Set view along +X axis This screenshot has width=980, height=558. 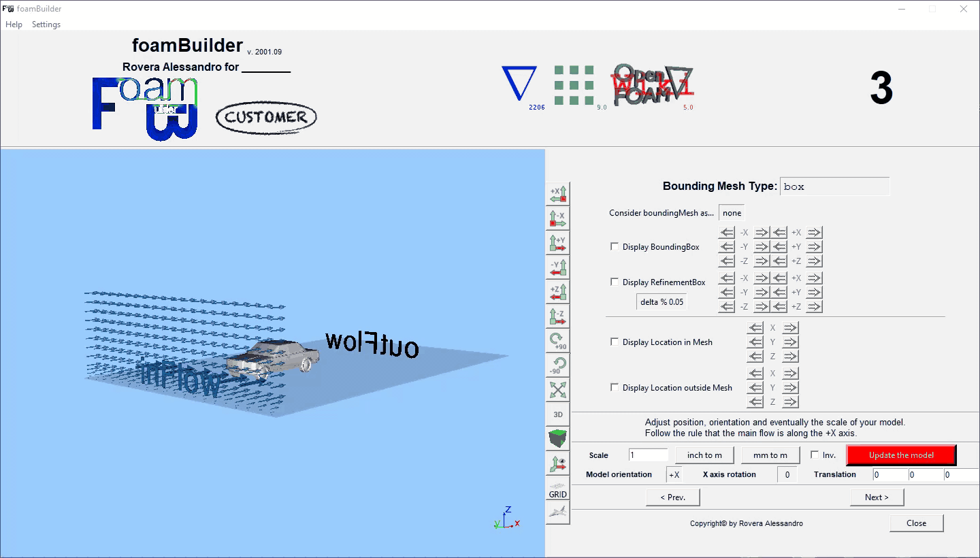(x=558, y=194)
